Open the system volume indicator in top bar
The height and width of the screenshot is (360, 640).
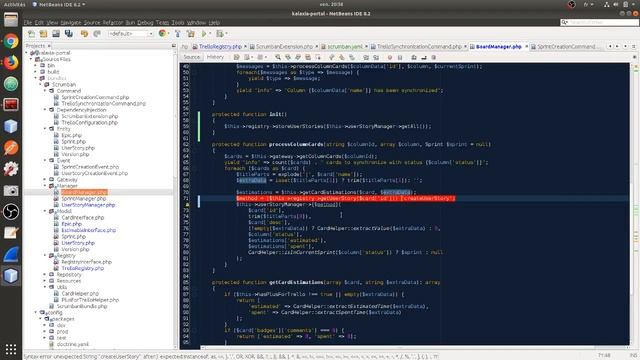[x=616, y=4]
